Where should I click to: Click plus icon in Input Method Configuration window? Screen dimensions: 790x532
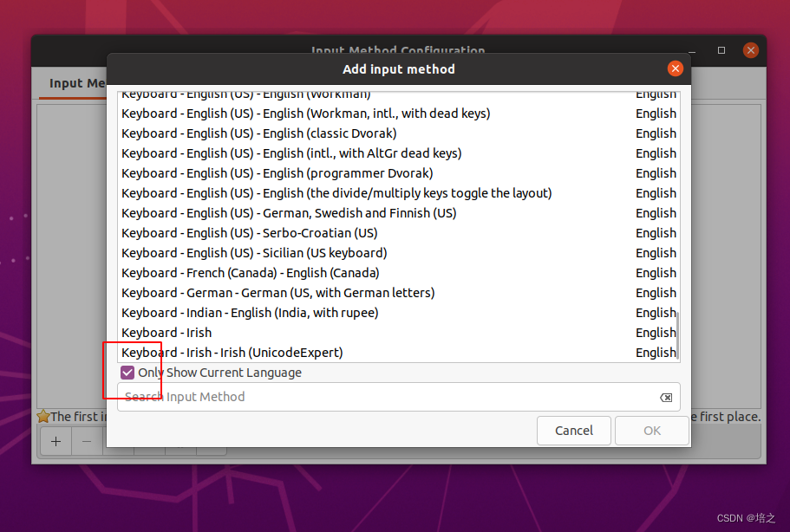[55, 441]
